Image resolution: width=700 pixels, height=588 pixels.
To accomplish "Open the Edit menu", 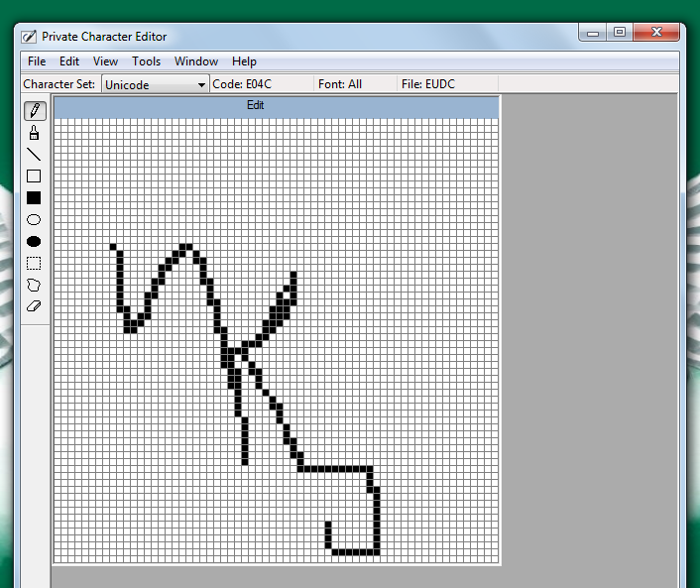I will tap(69, 61).
